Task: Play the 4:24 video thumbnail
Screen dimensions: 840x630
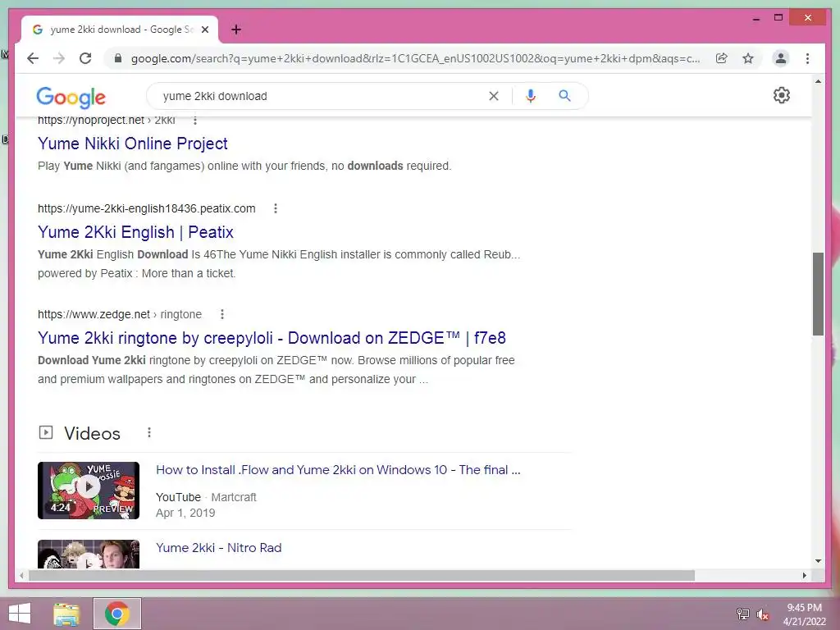Action: (x=89, y=491)
